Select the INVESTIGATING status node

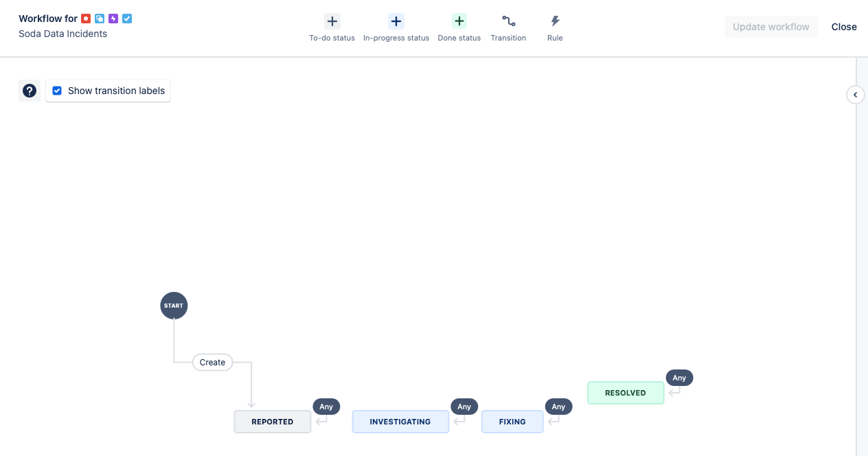pyautogui.click(x=400, y=422)
